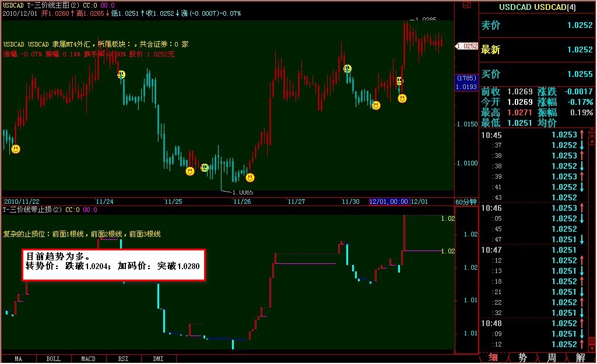Click the smiley marker nearest the 1.0065 low label
The width and height of the screenshot is (597, 364).
[x=250, y=178]
